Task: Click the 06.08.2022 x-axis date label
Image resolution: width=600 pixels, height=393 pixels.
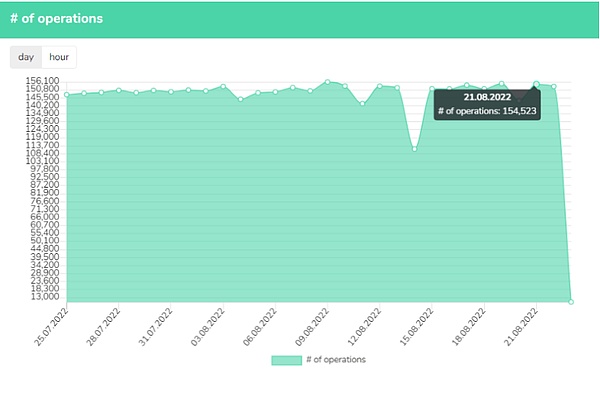Action: 260,326
